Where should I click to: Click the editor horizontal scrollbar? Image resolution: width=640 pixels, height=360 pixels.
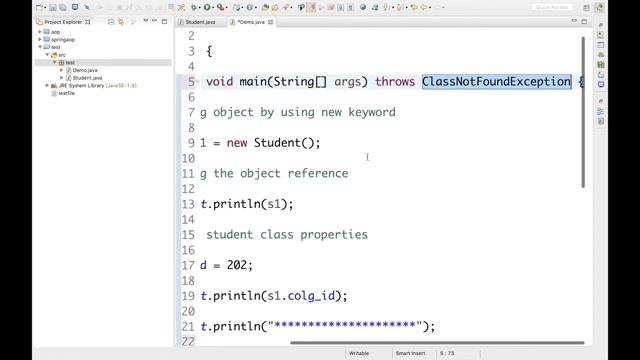(437, 343)
